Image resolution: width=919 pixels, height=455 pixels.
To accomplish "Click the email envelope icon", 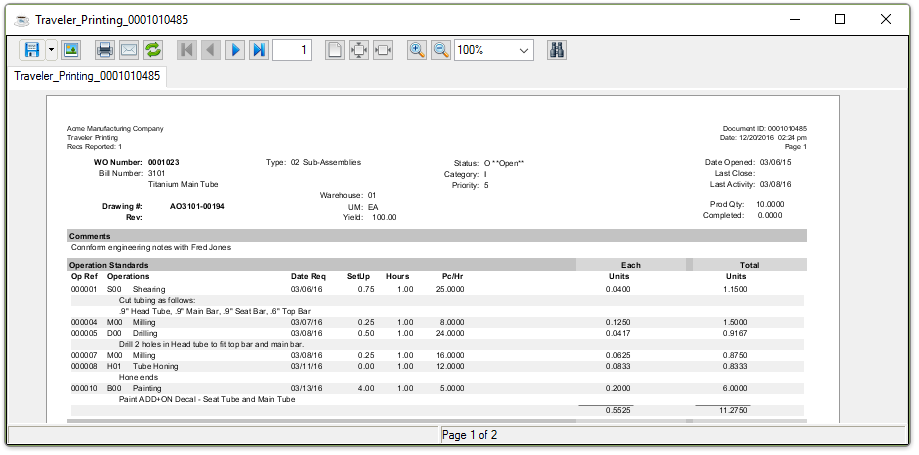I will click(x=129, y=49).
